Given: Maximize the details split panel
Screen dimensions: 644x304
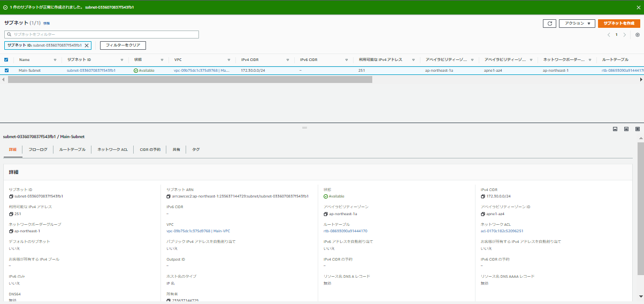Looking at the screenshot, I should 637,129.
